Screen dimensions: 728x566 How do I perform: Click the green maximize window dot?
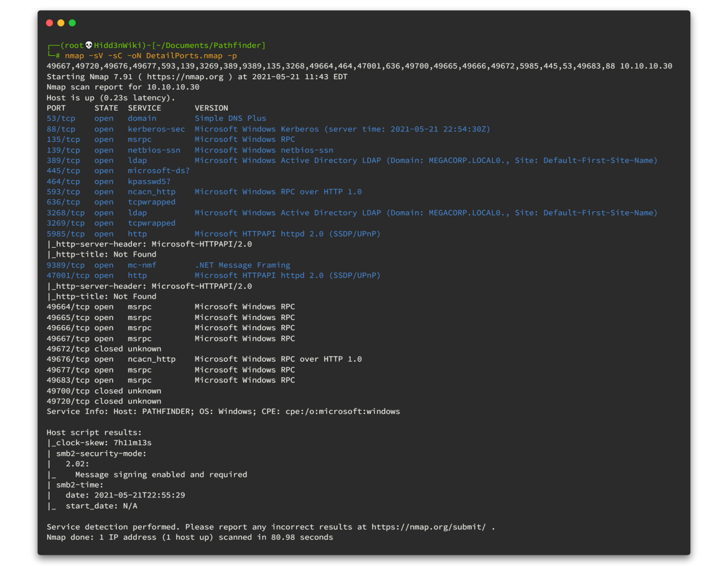72,23
